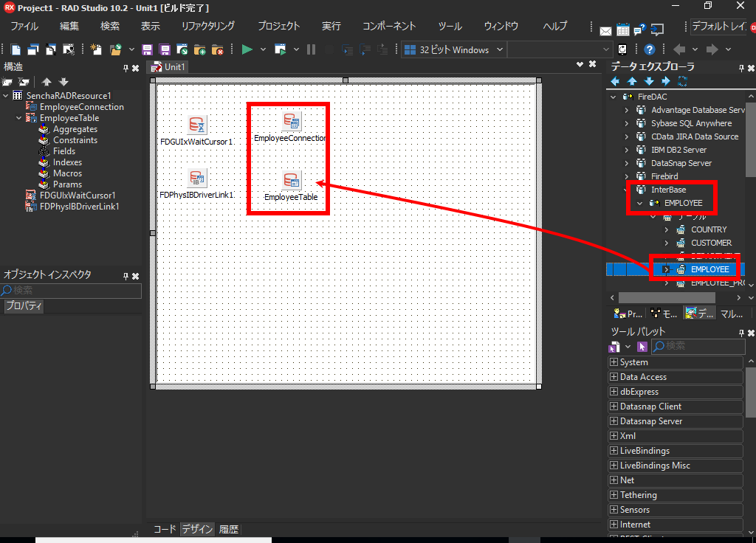Click the Object Inspector search field

pyautogui.click(x=71, y=290)
